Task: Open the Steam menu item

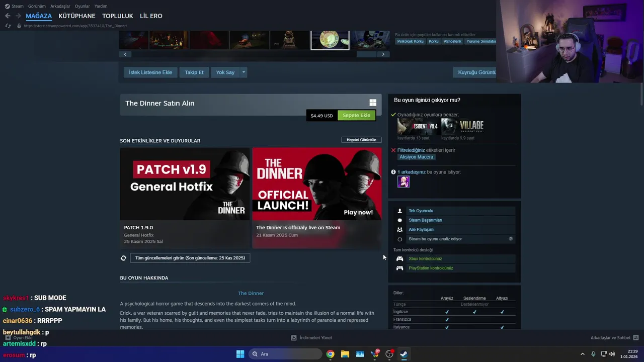Action: click(x=18, y=6)
